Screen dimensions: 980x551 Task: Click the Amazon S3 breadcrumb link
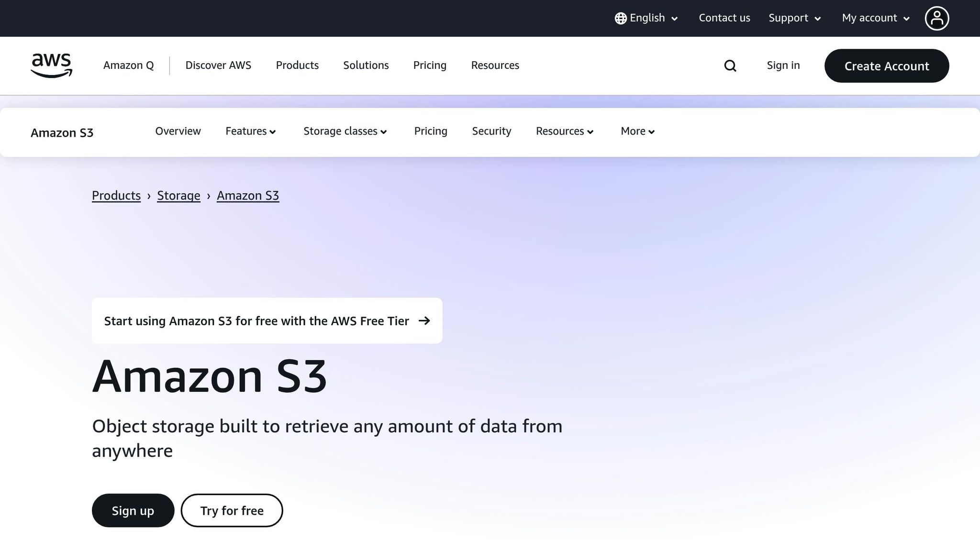coord(248,196)
